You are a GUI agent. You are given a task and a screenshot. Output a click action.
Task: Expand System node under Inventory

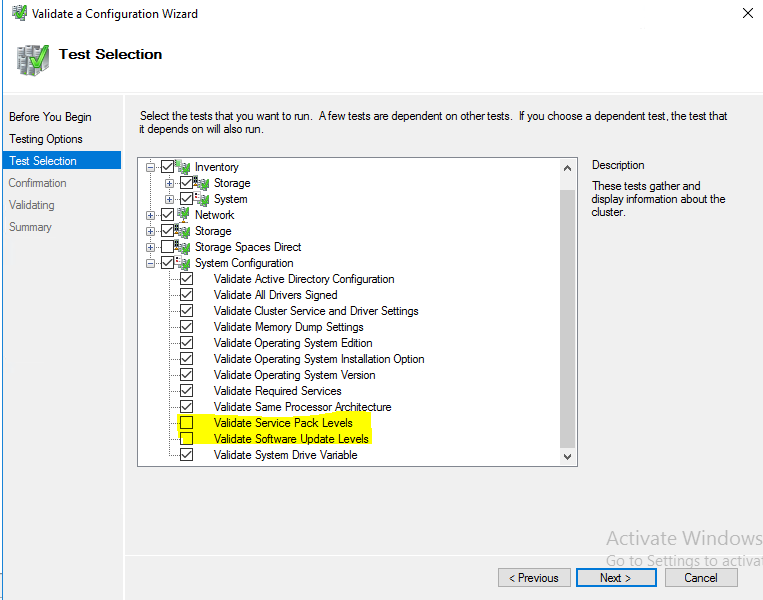tap(169, 200)
